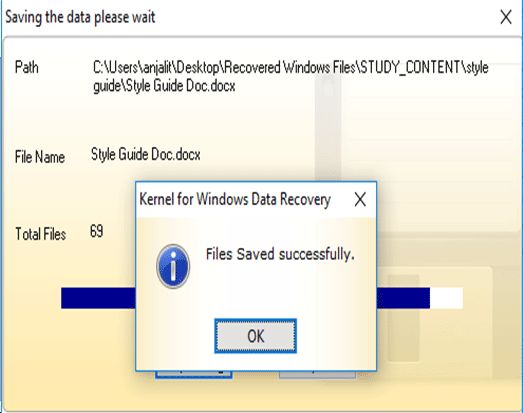523x413 pixels.
Task: Click the partially hidden gray button below popup
Action: click(x=317, y=375)
